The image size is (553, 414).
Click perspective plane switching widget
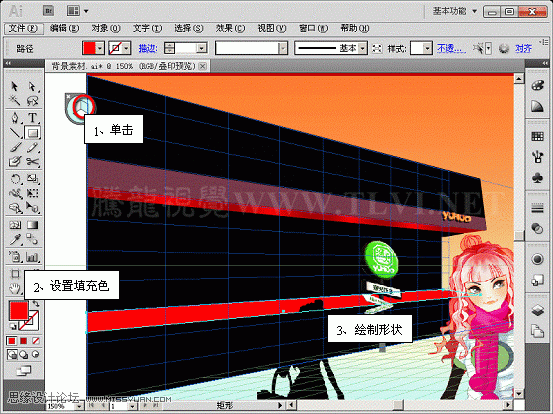point(80,108)
